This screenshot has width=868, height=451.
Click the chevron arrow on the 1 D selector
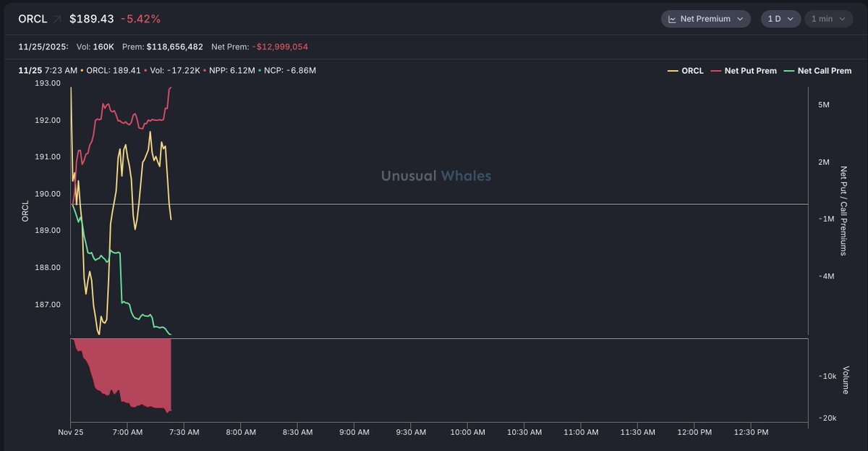click(x=790, y=19)
